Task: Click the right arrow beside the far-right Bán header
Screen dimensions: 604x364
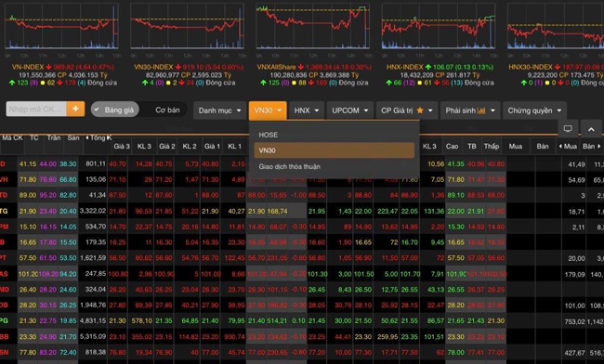Action: (x=598, y=146)
